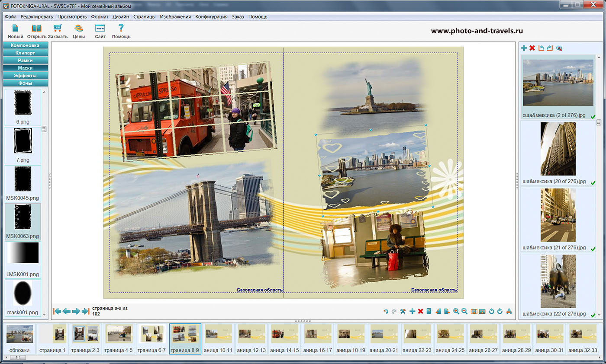Open the Цены coins icon
606x364 pixels.
point(78,29)
